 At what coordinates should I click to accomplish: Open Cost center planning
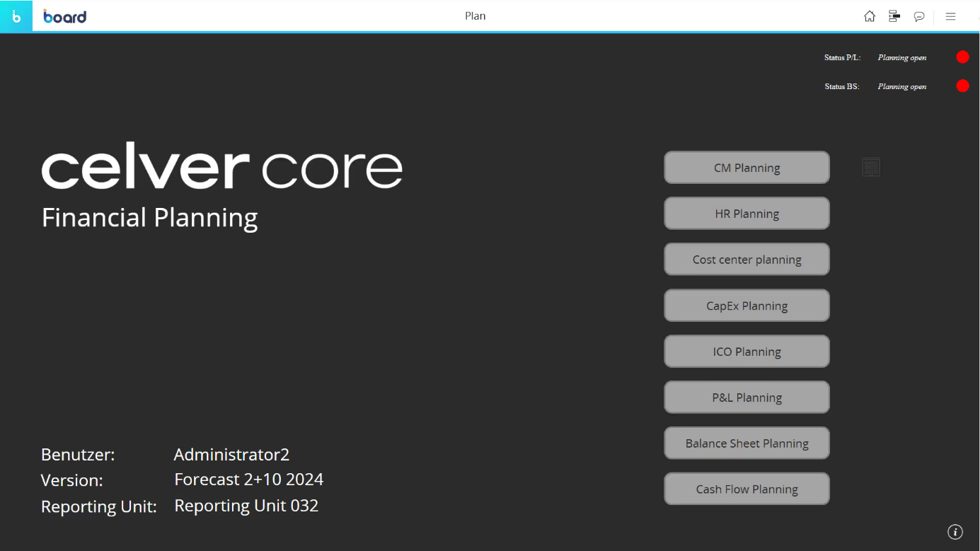coord(746,260)
